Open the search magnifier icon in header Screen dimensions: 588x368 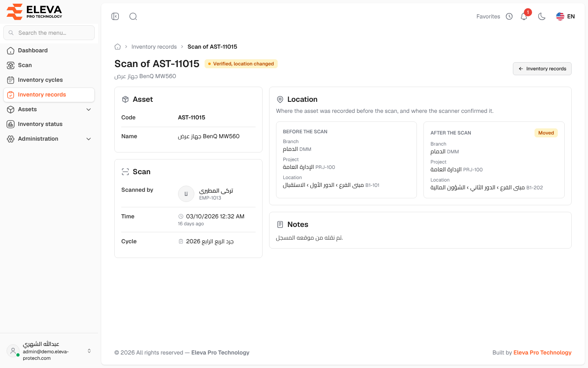click(x=133, y=16)
